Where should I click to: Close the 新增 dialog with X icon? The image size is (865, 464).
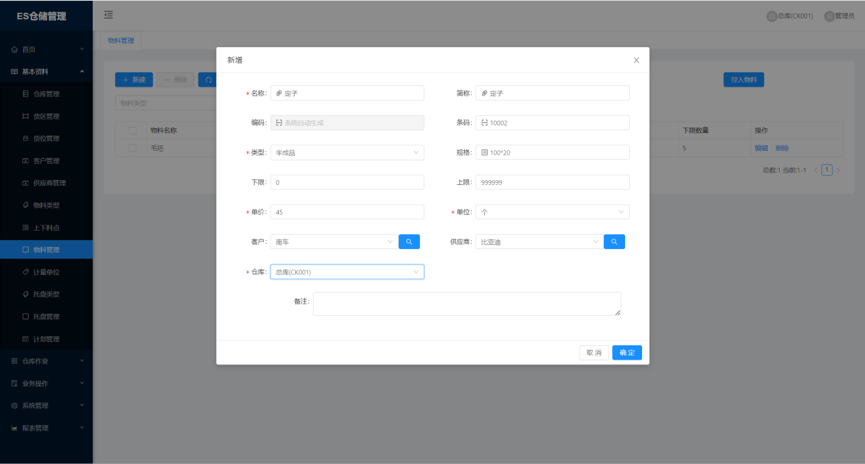(x=636, y=60)
